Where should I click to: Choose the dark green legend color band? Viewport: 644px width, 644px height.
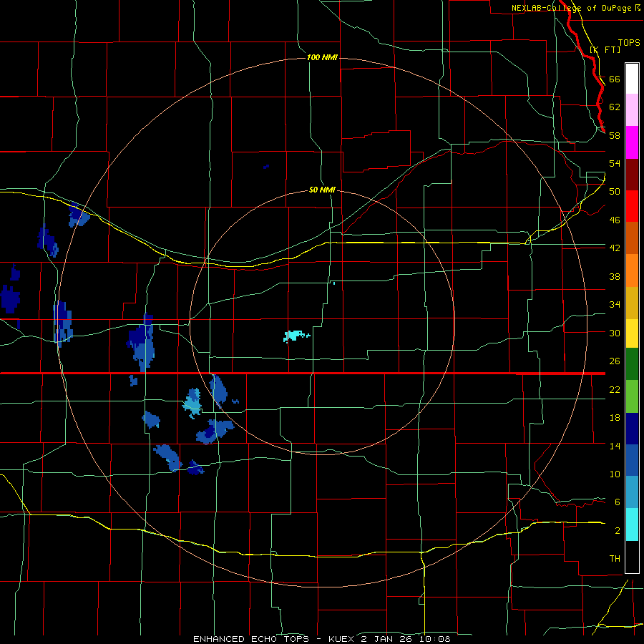[632, 364]
